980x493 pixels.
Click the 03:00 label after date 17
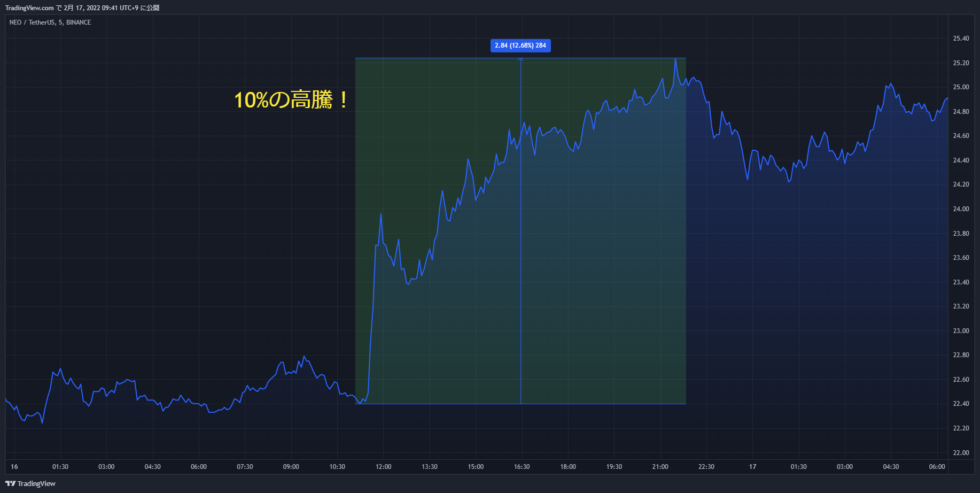pos(845,467)
